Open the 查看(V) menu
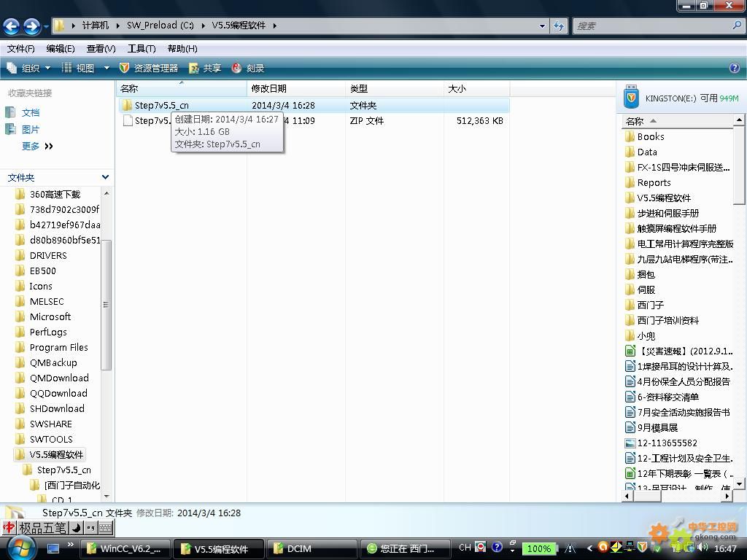Screen dimensions: 747x560 point(101,49)
